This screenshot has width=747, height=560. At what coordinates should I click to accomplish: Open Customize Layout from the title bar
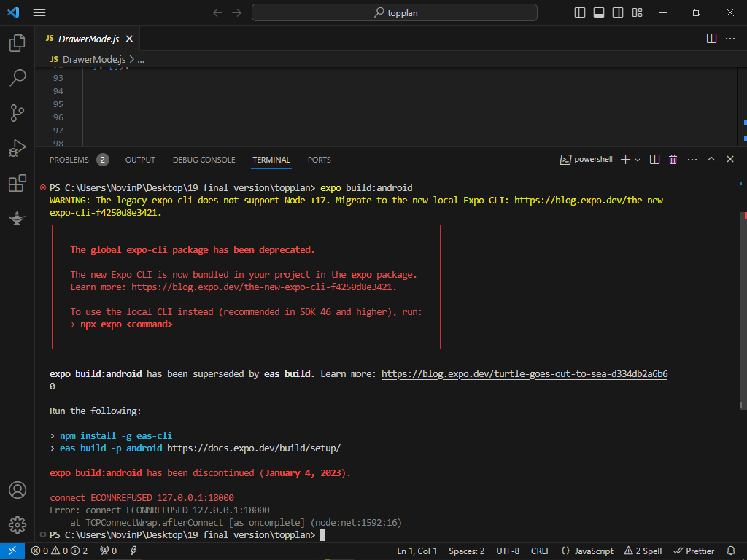pyautogui.click(x=637, y=13)
